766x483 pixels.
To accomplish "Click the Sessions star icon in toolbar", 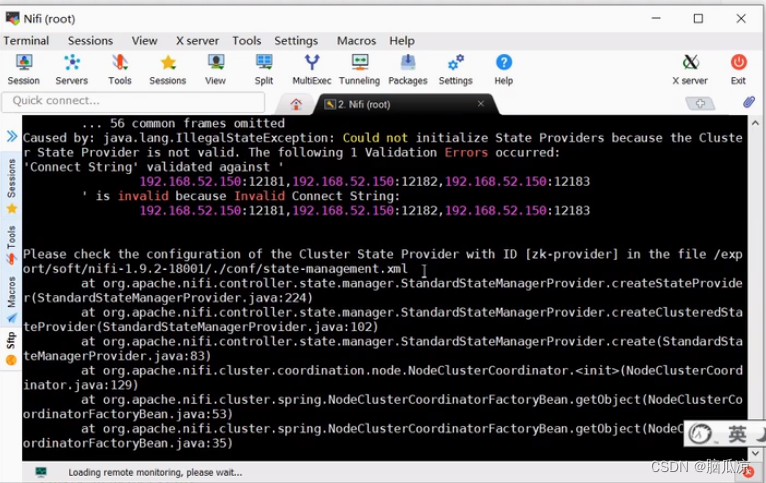I will pos(168,69).
